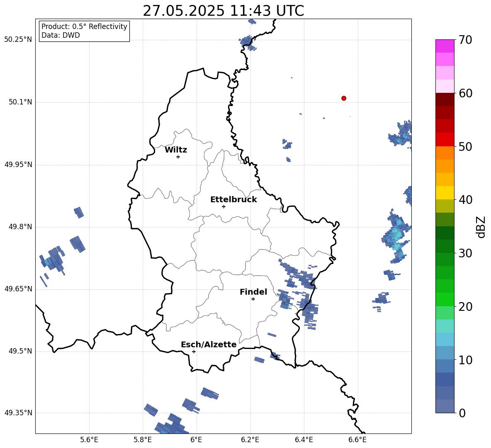The width and height of the screenshot is (491, 448).
Task: Click the 50 tick label on colorbar
Action: coord(465,147)
